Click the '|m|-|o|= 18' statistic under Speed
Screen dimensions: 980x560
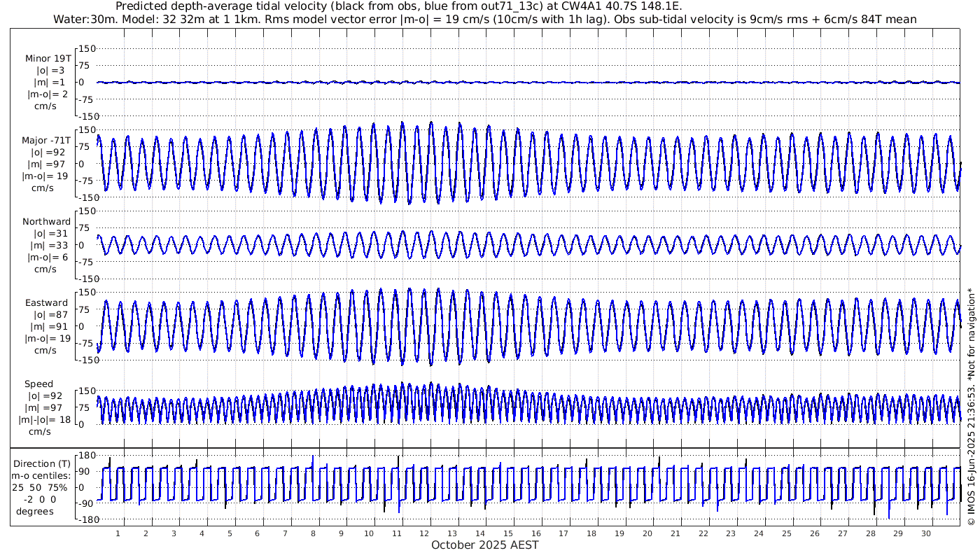click(45, 420)
